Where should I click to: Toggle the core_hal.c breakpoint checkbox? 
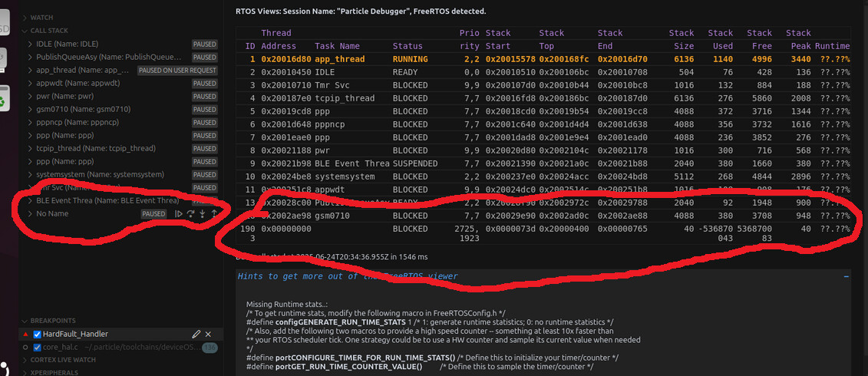tap(38, 347)
